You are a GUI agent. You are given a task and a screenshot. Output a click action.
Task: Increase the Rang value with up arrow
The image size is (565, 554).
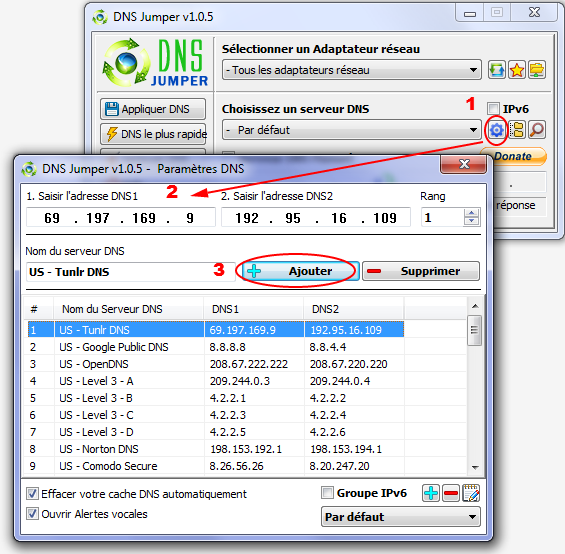(471, 213)
